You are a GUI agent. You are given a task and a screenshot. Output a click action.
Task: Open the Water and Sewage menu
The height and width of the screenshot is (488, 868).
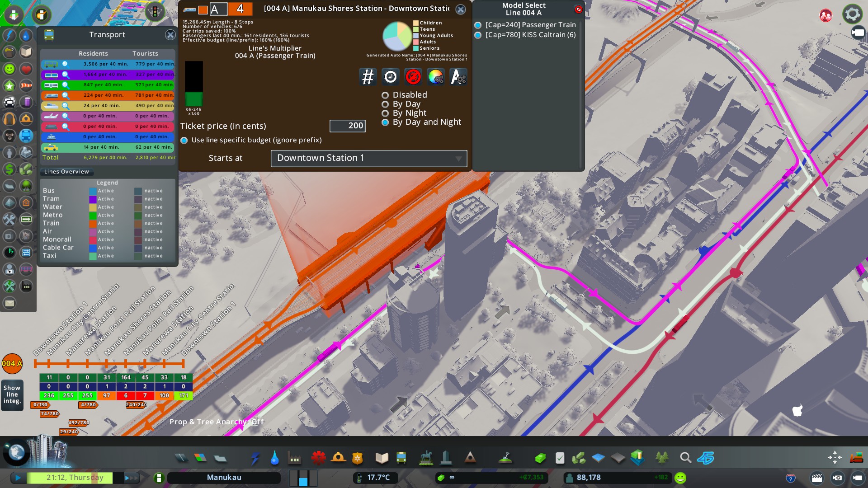coord(274,458)
